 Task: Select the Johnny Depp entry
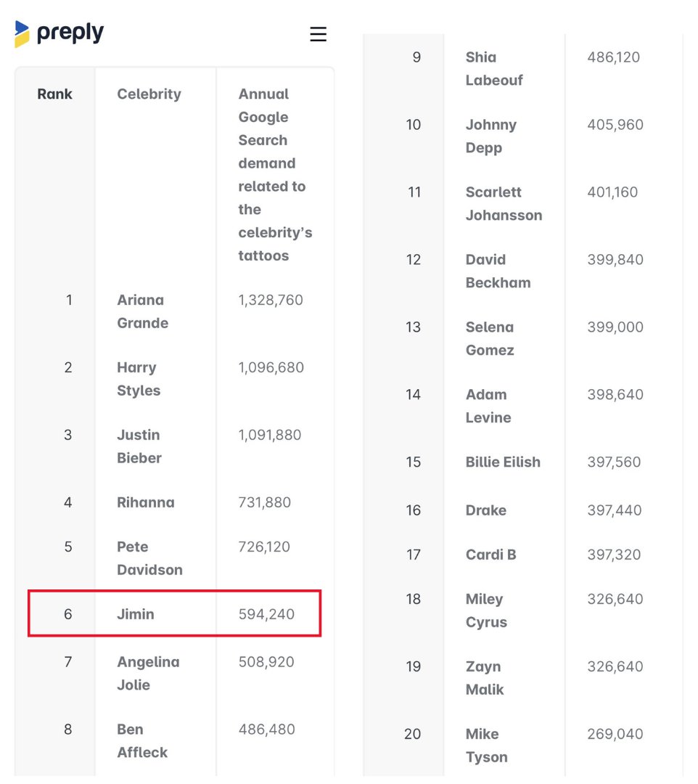(490, 136)
